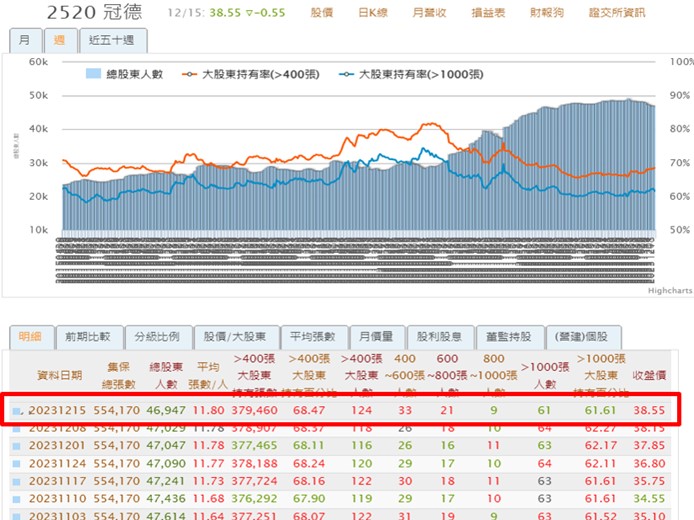The width and height of the screenshot is (694, 520).
Task: Open the 平均張數 tab
Action: [313, 337]
